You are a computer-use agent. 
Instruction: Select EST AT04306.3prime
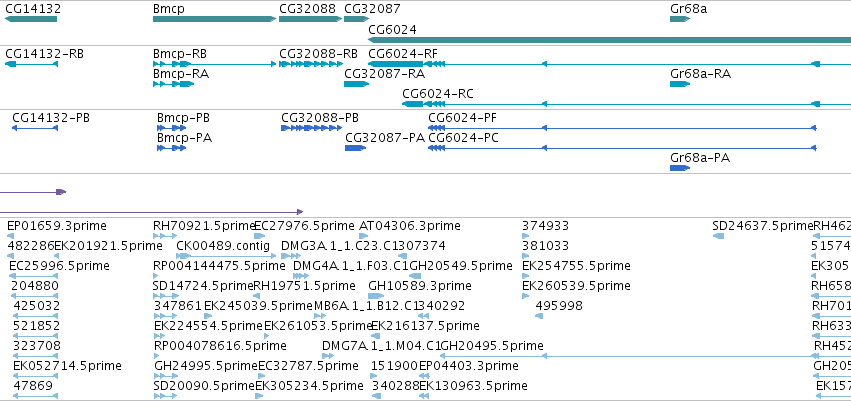[x=364, y=236]
